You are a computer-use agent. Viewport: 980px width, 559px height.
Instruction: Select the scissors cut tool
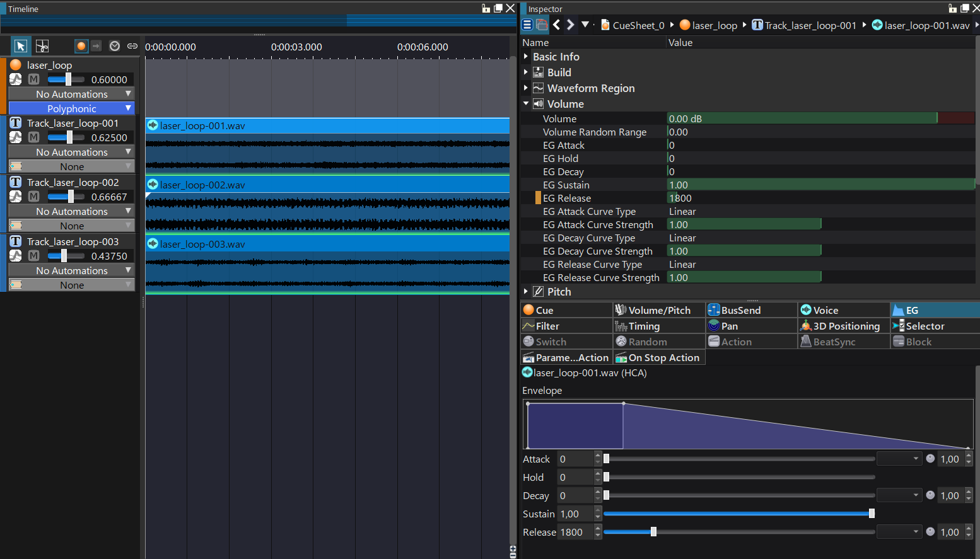(42, 46)
